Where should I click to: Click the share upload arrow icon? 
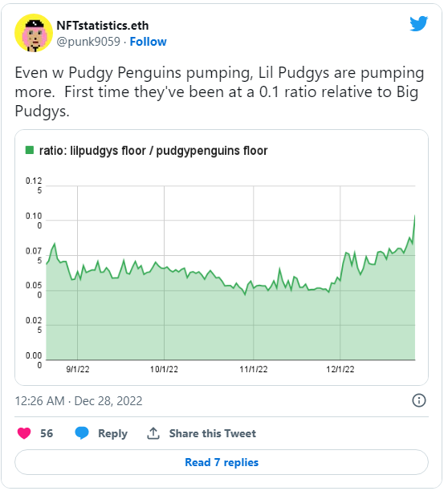153,433
